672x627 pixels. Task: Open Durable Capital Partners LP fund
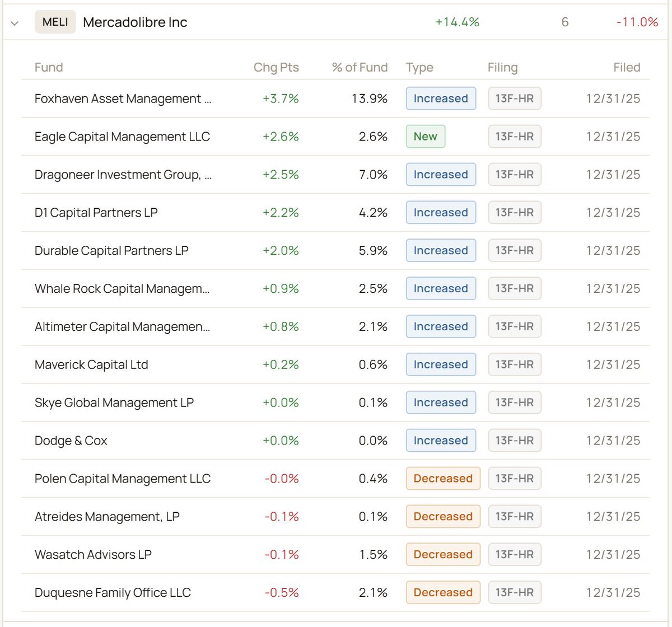[x=111, y=251]
